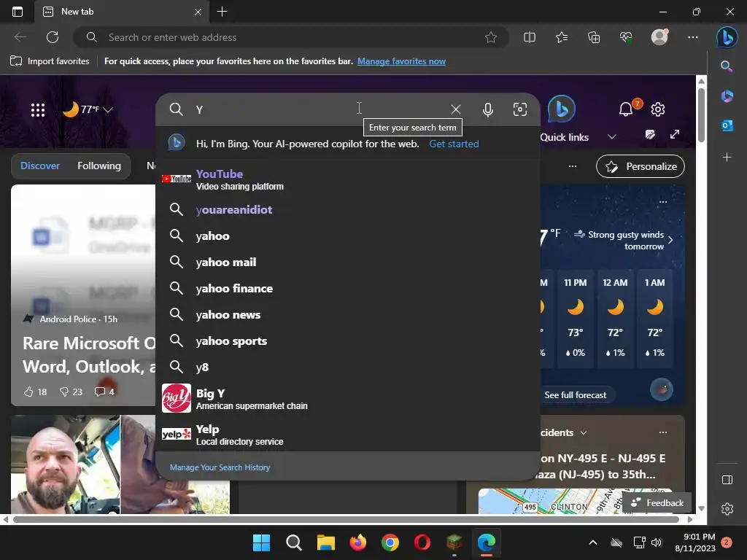Open Settings and more ellipsis menu
The height and width of the screenshot is (560, 747).
(693, 37)
